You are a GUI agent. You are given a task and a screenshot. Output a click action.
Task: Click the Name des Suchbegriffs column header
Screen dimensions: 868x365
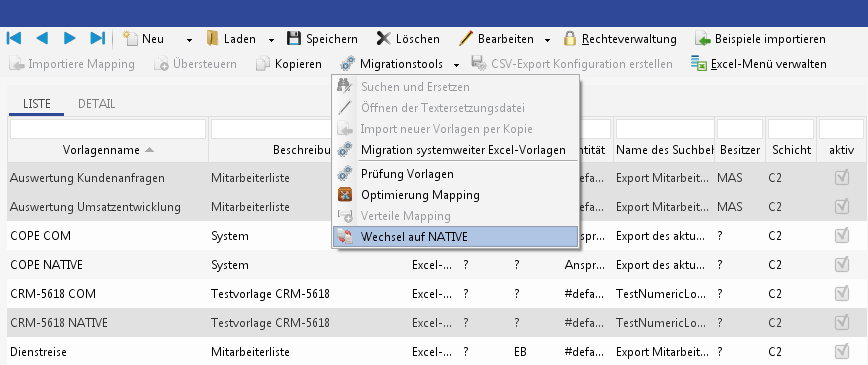664,150
